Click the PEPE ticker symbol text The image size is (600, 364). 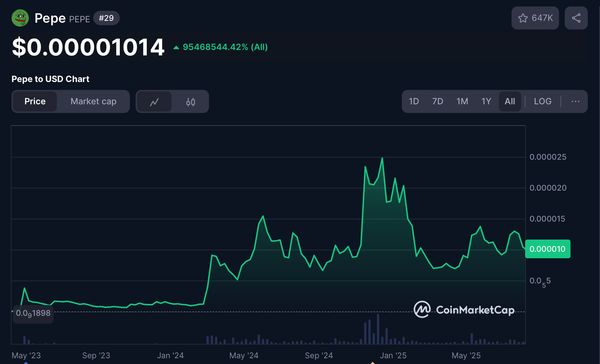click(x=79, y=19)
